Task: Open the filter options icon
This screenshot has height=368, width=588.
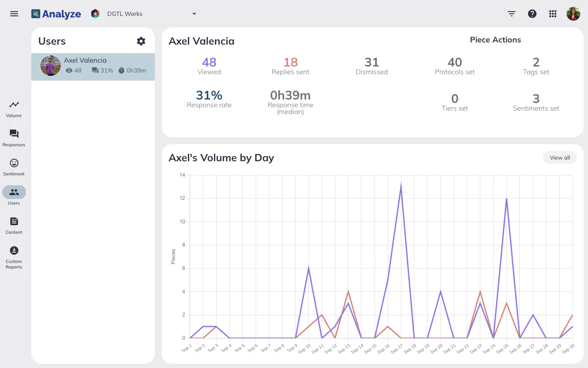Action: coord(511,14)
